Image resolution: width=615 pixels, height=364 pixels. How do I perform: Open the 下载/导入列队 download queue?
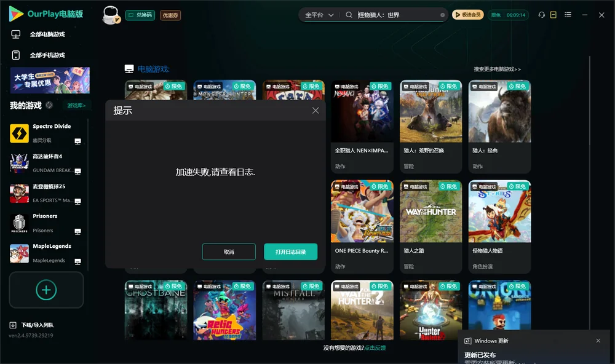32,325
